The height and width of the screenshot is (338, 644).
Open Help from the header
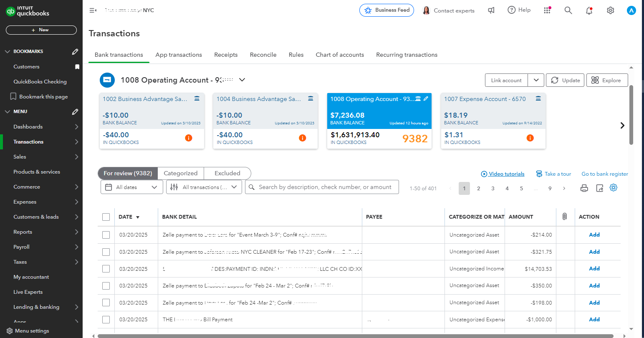click(x=519, y=10)
